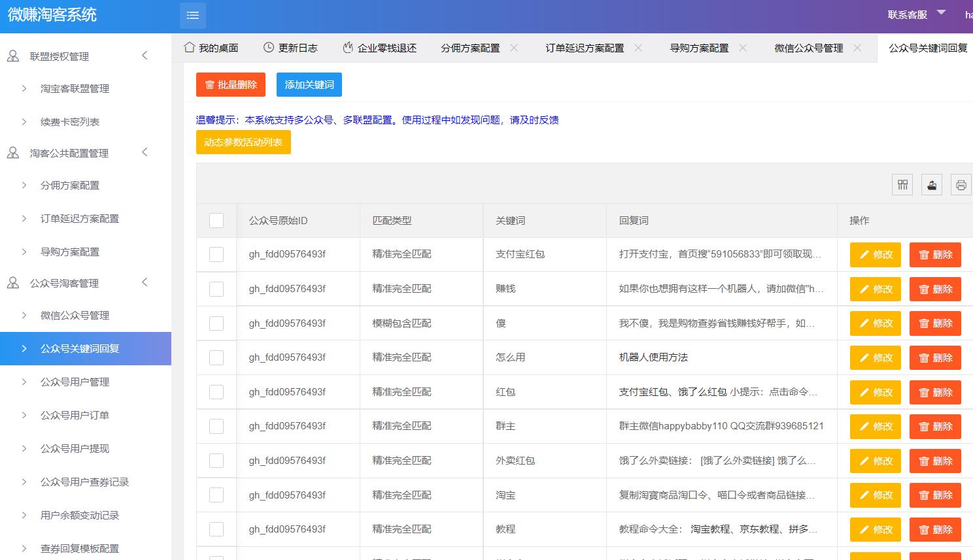The image size is (973, 560).
Task: Switch to the 导购方案配置 tab
Action: coord(699,48)
